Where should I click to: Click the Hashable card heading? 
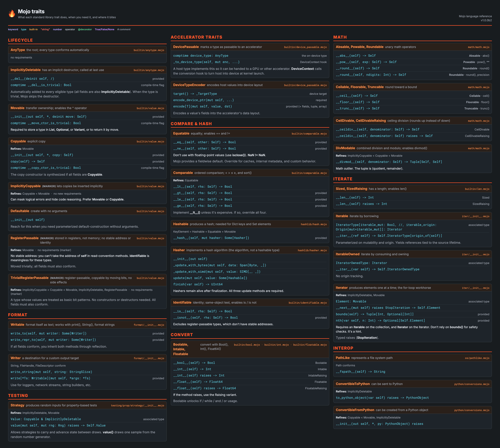pyautogui.click(x=181, y=224)
